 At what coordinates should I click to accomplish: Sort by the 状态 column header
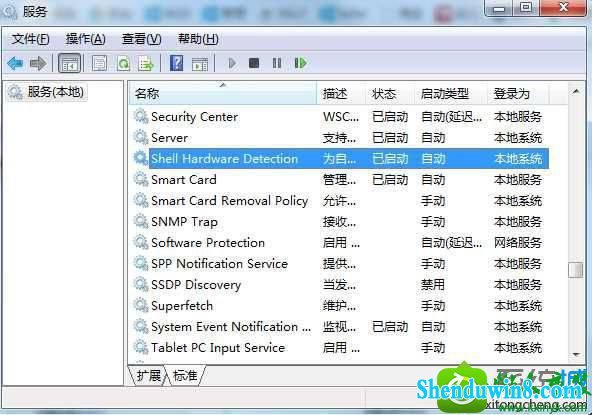(x=391, y=93)
